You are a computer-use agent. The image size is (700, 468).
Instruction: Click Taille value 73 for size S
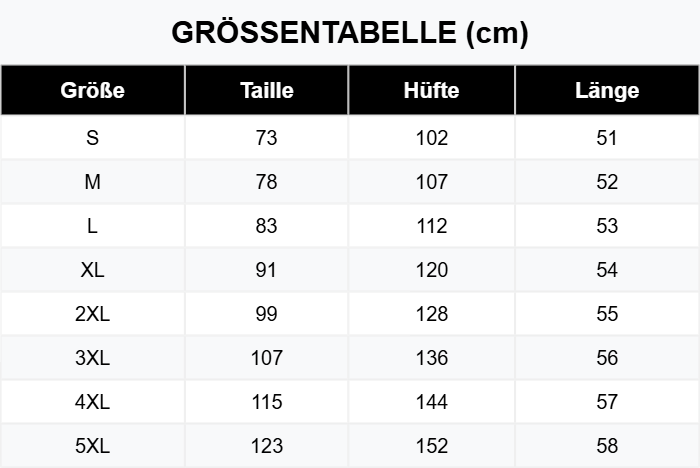click(267, 138)
